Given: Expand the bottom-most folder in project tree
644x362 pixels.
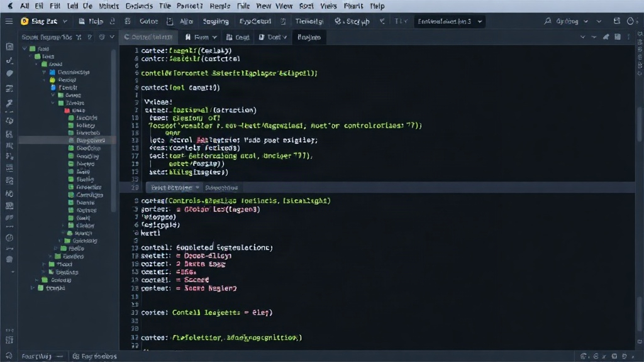Looking at the screenshot, I should pyautogui.click(x=33, y=288).
